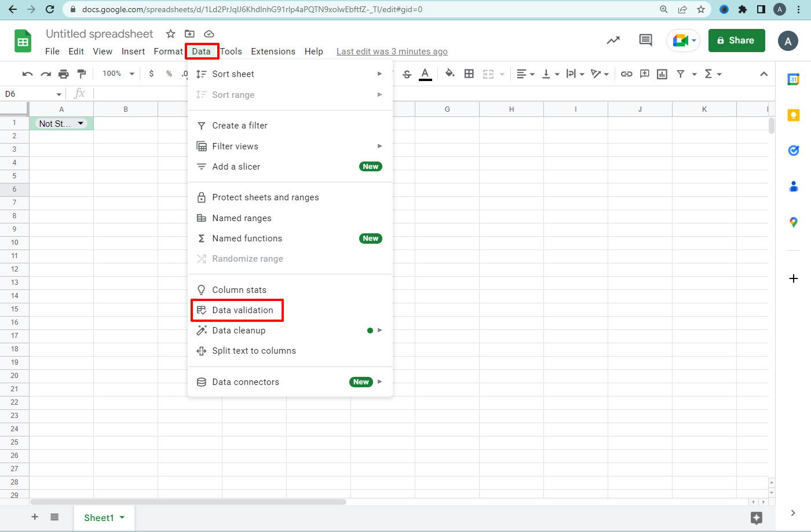
Task: Click Add a slicer option
Action: click(290, 167)
